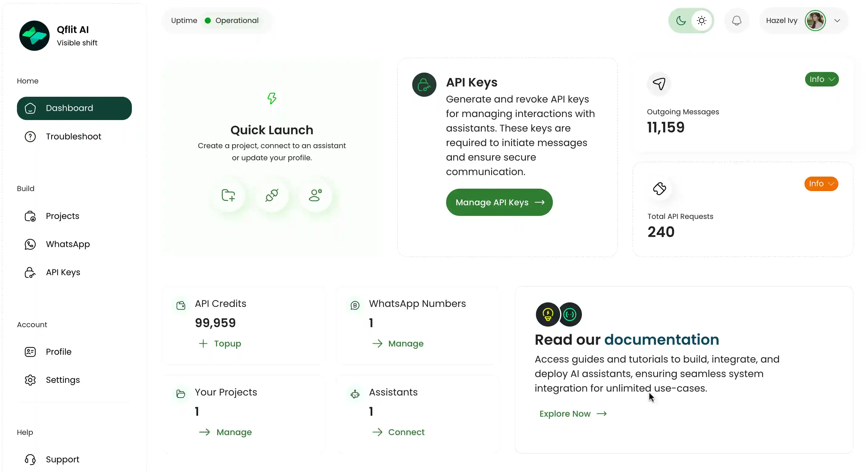Open Hazel Ivy account dropdown chevron
This screenshot has height=472, width=868.
coord(837,21)
